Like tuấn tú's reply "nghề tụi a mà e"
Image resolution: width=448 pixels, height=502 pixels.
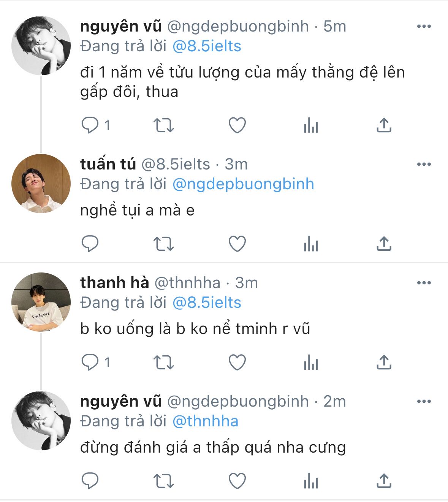[237, 244]
